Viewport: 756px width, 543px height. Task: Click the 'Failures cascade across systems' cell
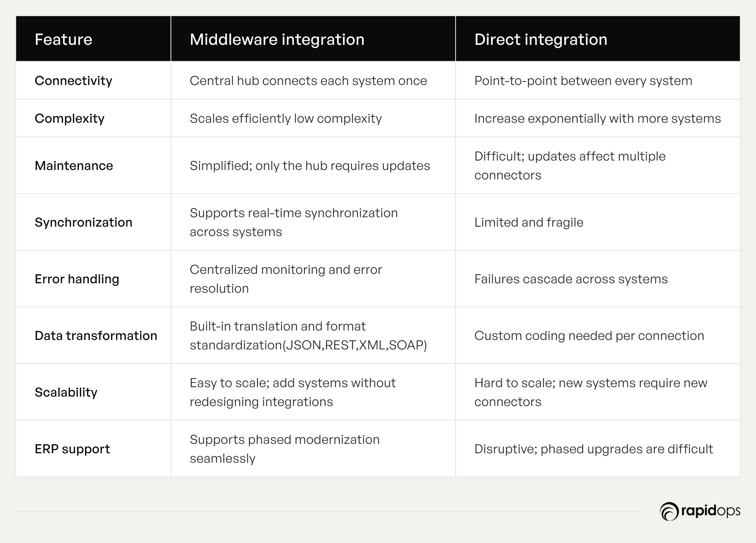[x=571, y=279]
